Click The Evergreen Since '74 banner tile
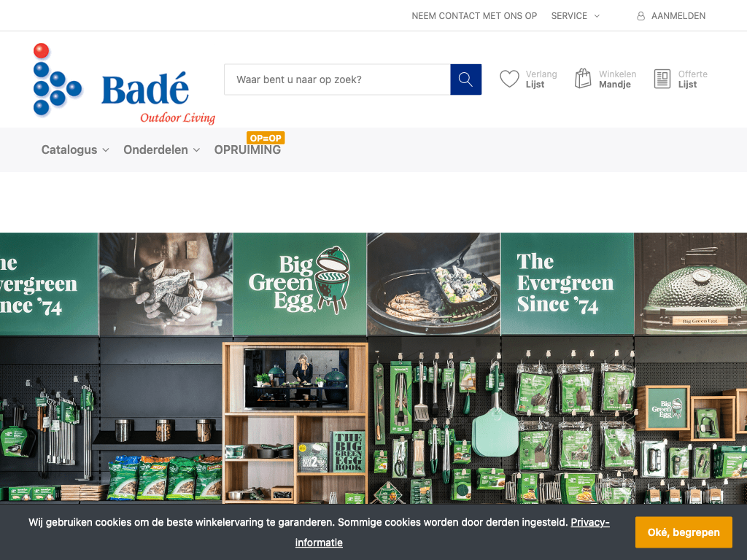 click(567, 284)
